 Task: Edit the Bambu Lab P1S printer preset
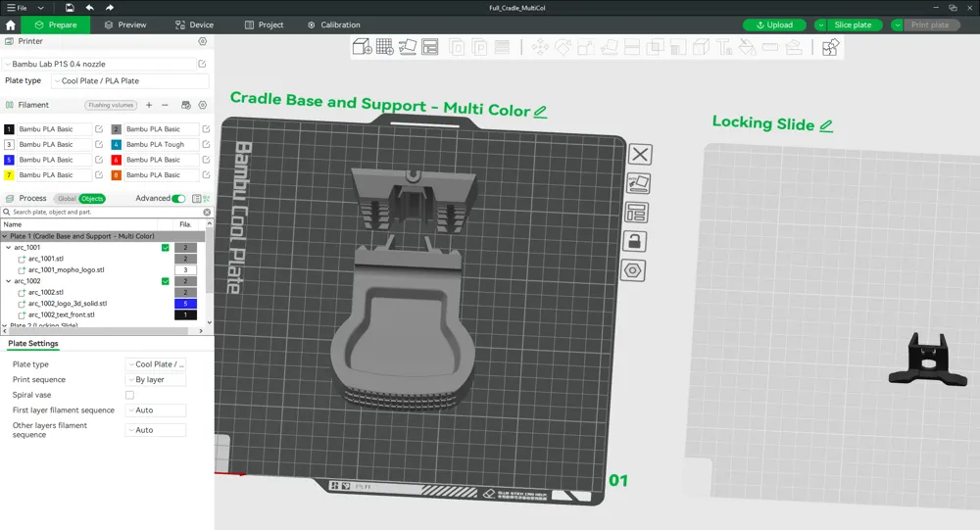tap(203, 64)
